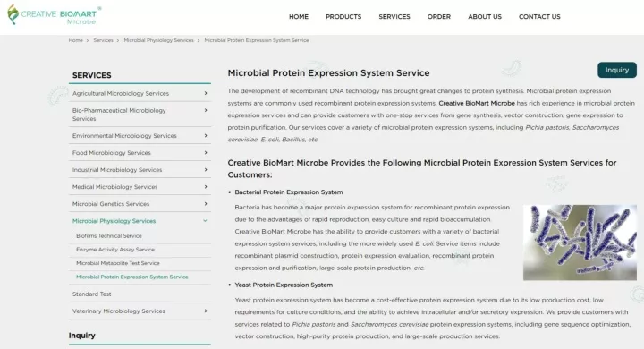Viewport: 644px width, 349px height.
Task: Click the Inquiry button
Action: pos(617,70)
